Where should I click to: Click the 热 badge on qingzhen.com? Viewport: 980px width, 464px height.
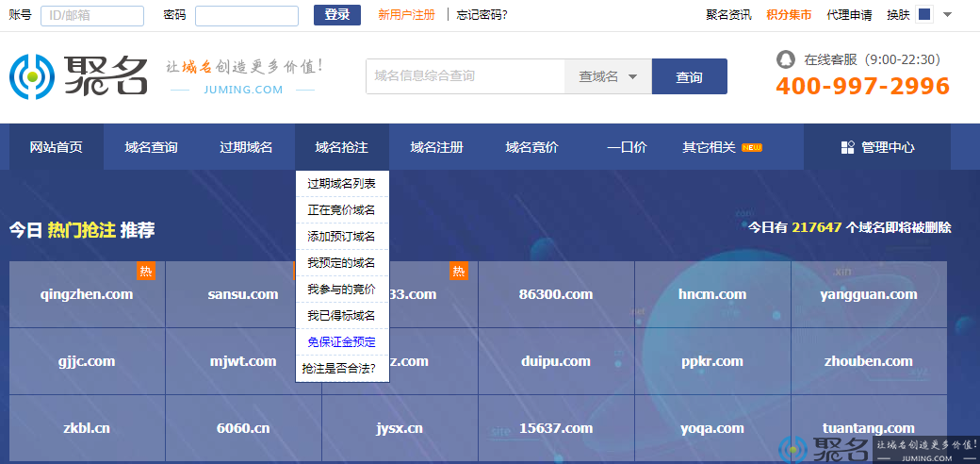coord(146,271)
